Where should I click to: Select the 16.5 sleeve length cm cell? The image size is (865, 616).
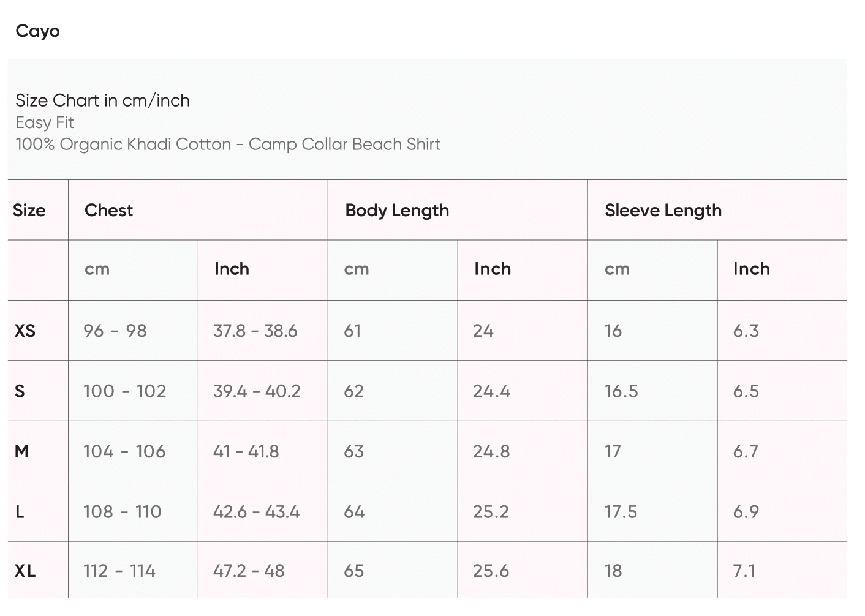[621, 391]
